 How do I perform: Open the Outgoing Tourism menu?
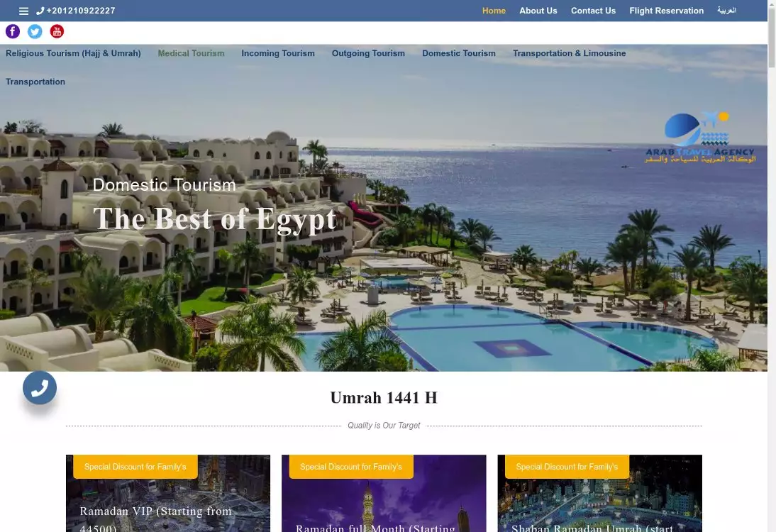pos(368,53)
